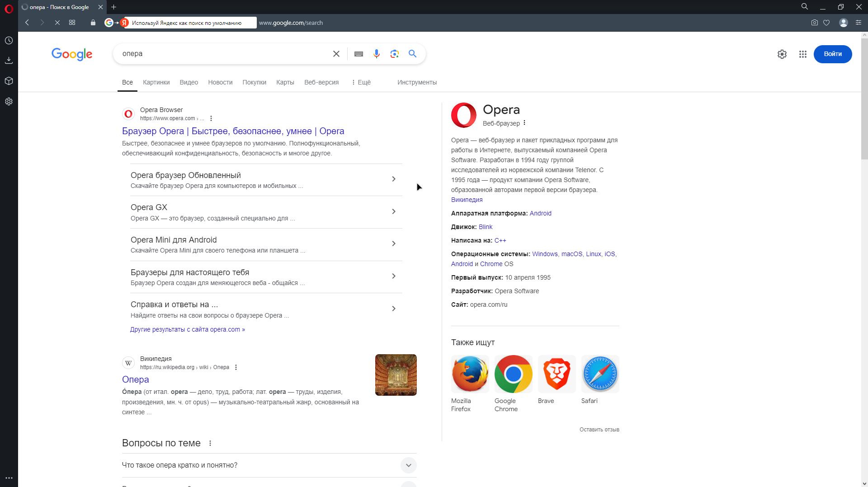Click into the Google search box
Image resolution: width=868 pixels, height=487 pixels.
coord(224,54)
